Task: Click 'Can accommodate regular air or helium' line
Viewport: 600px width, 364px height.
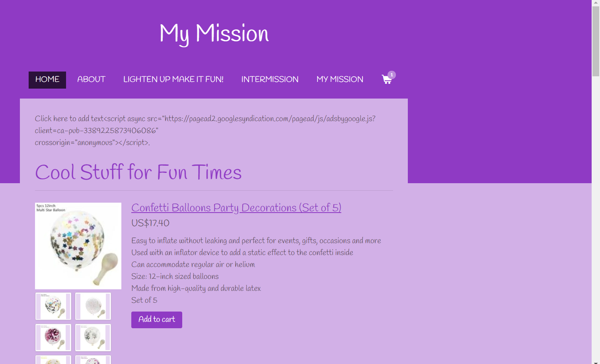Action: tap(193, 265)
